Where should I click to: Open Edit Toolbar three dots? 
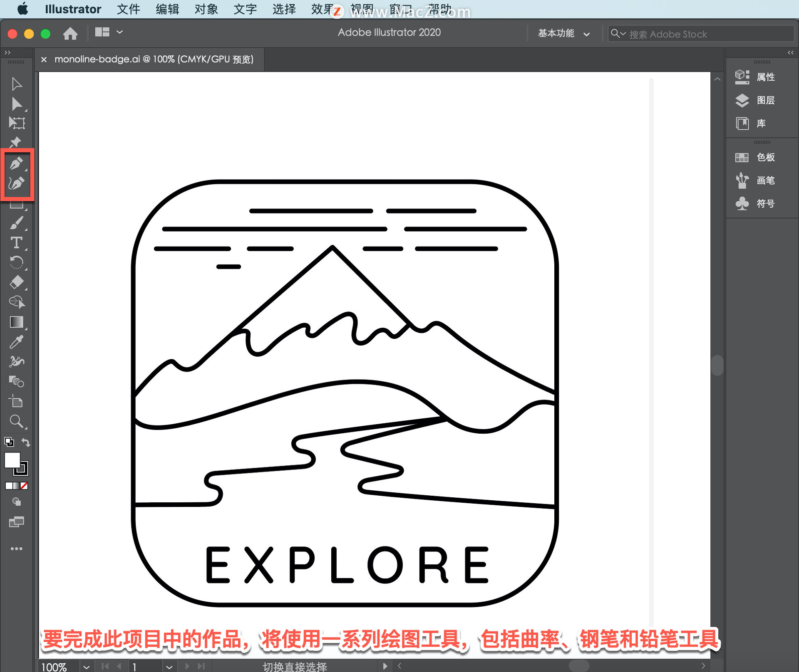click(17, 549)
